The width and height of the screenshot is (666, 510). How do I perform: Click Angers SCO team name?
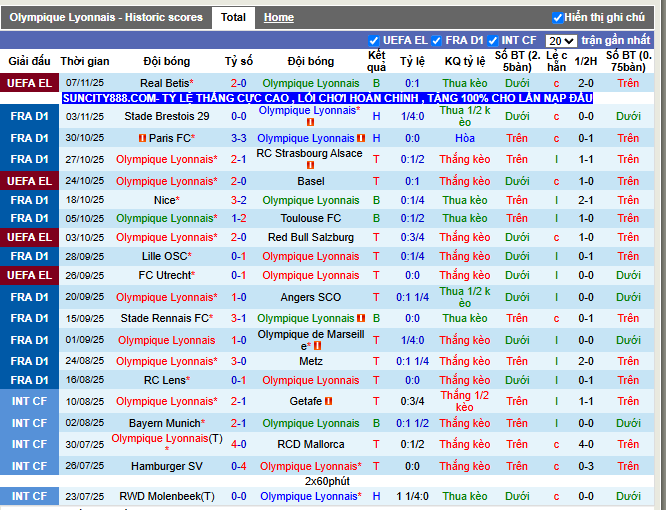(311, 297)
